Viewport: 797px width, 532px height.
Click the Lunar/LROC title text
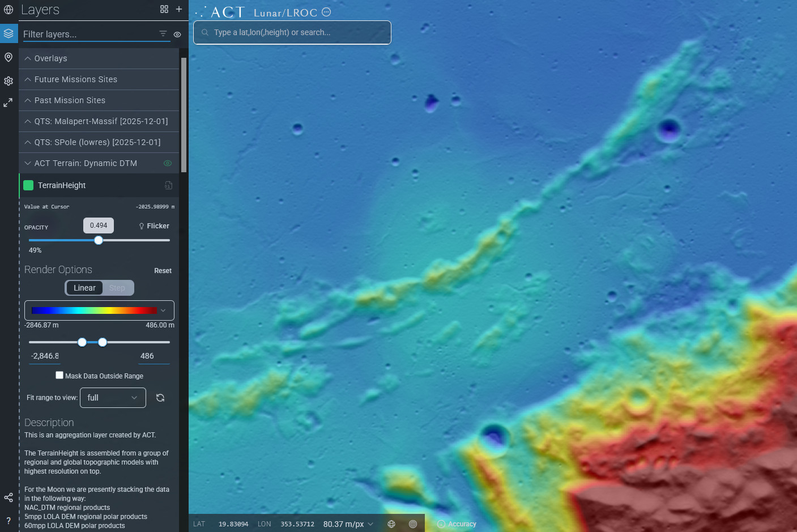pos(285,12)
